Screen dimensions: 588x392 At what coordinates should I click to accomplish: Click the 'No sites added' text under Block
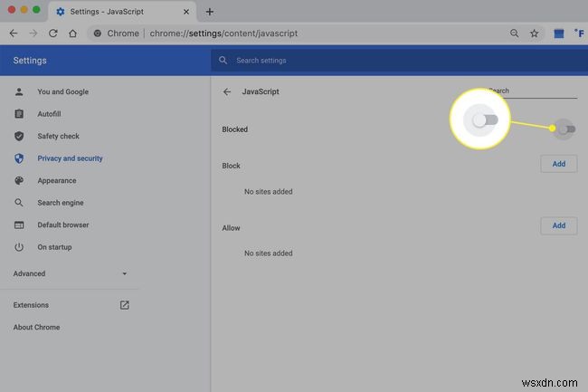pyautogui.click(x=268, y=192)
